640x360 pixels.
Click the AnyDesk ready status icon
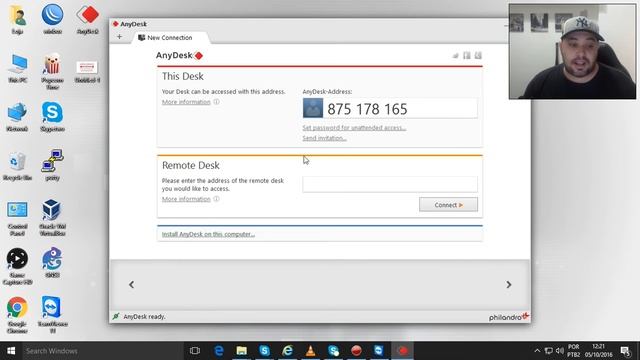(116, 316)
